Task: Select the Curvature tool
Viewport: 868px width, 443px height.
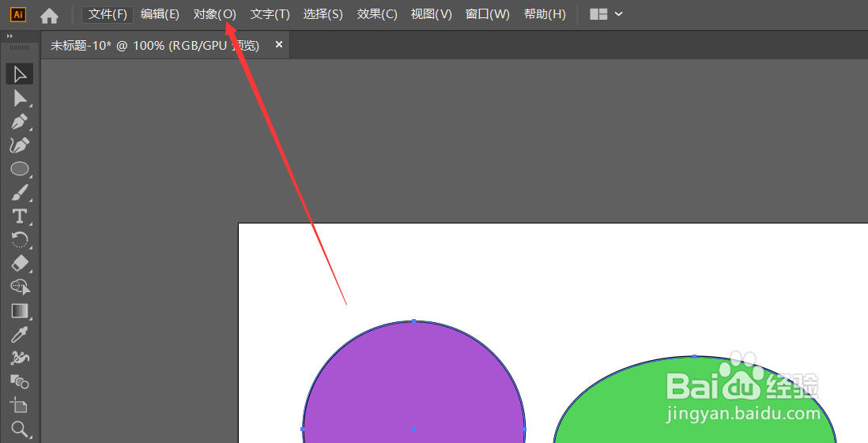Action: (x=20, y=145)
